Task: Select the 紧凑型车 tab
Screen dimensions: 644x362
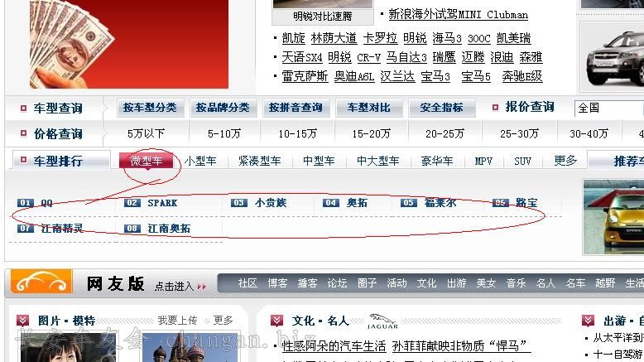Action: pos(259,161)
